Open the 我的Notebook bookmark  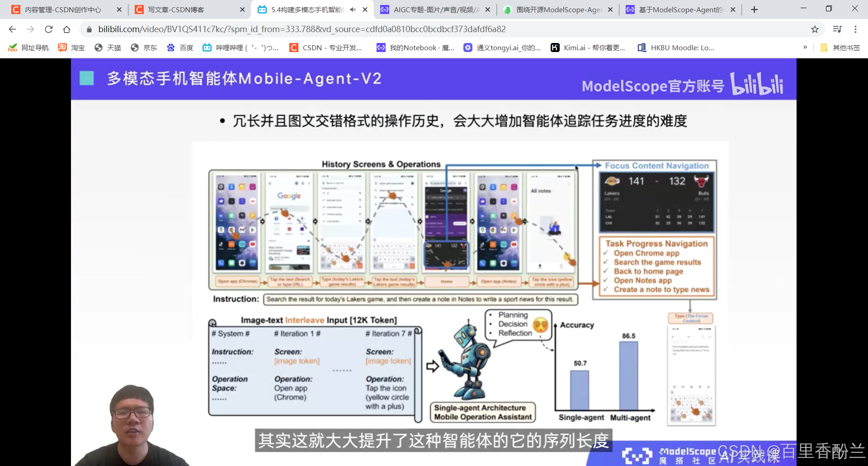coord(416,48)
